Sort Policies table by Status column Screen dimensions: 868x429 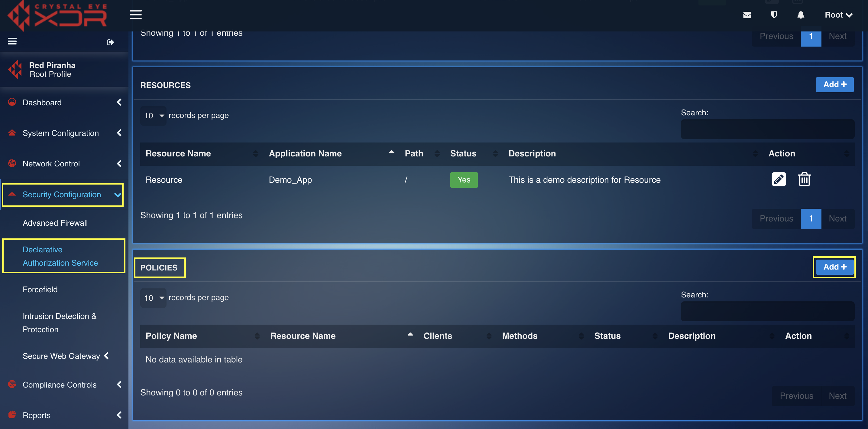coord(626,336)
